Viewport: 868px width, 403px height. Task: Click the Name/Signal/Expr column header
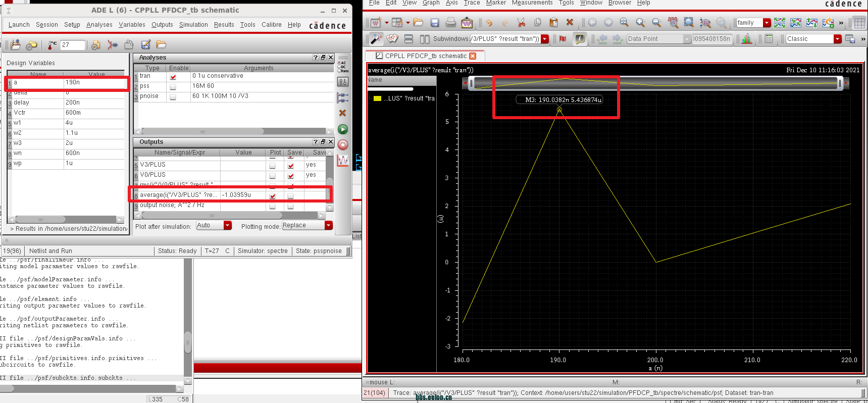coord(180,153)
